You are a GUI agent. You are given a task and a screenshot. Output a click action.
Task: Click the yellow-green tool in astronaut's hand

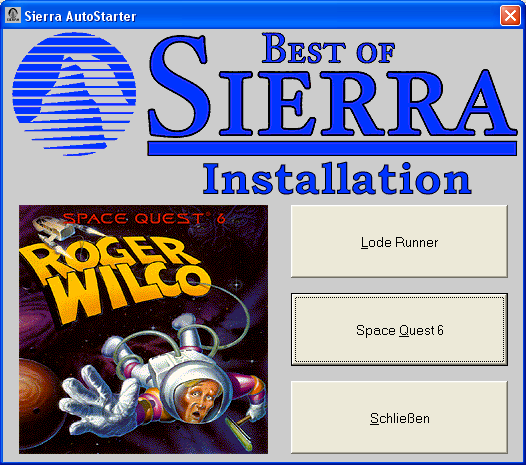[240, 433]
